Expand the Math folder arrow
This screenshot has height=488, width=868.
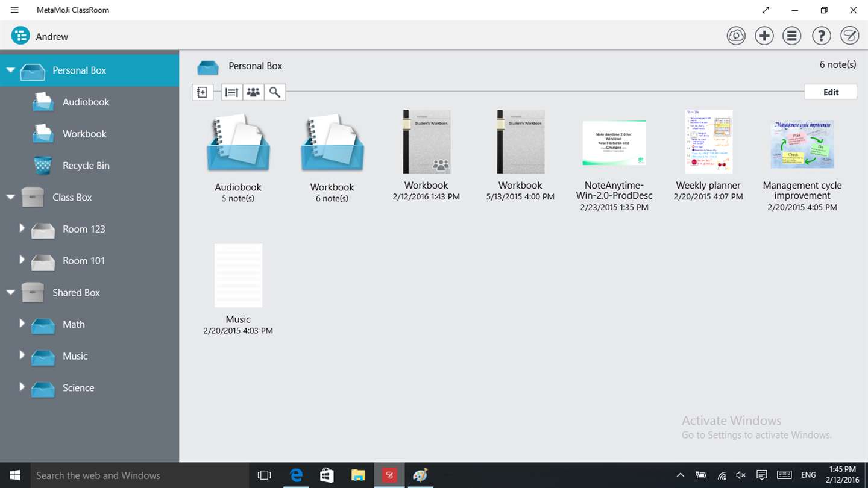[22, 324]
